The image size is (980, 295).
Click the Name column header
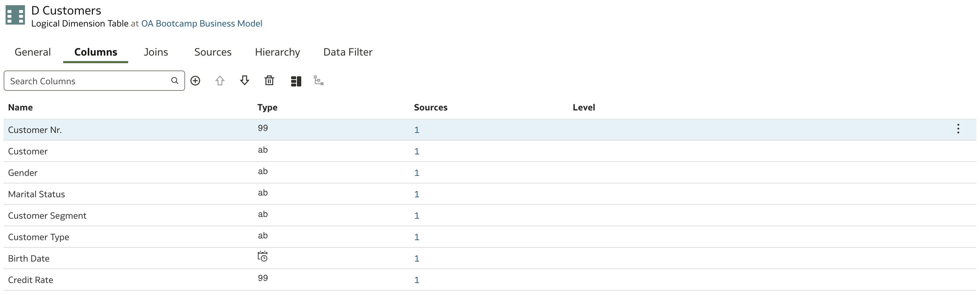tap(20, 108)
